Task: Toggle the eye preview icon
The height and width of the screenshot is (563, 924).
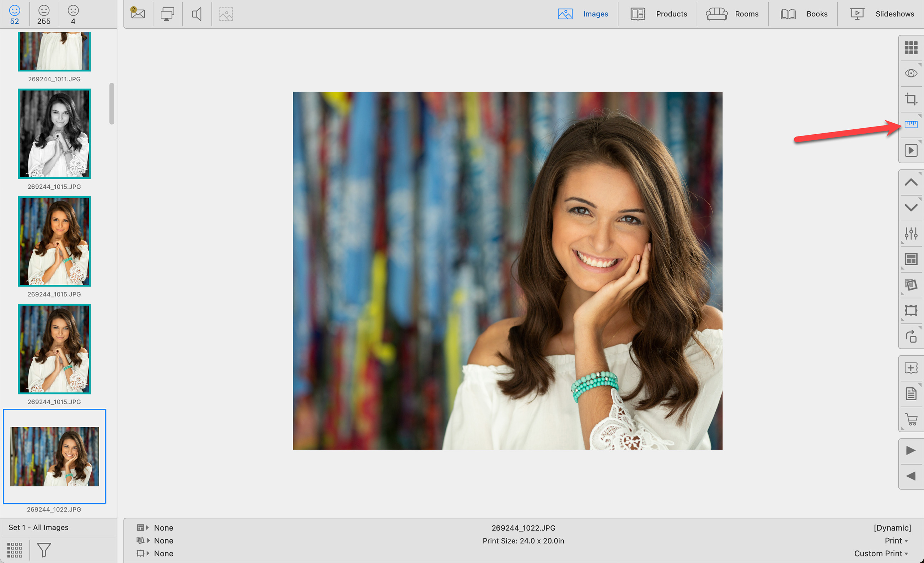Action: 910,73
